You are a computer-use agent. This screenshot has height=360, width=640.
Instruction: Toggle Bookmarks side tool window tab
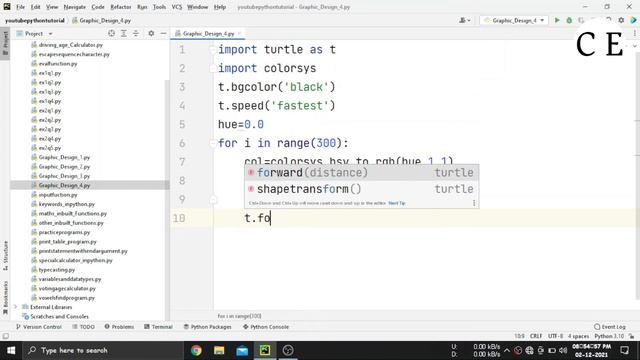pyautogui.click(x=5, y=297)
